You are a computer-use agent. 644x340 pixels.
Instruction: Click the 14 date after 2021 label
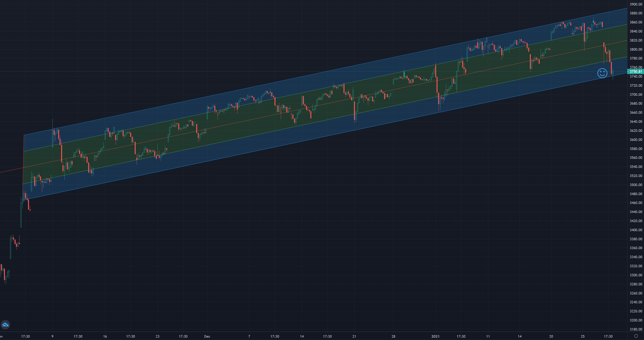tap(520, 336)
